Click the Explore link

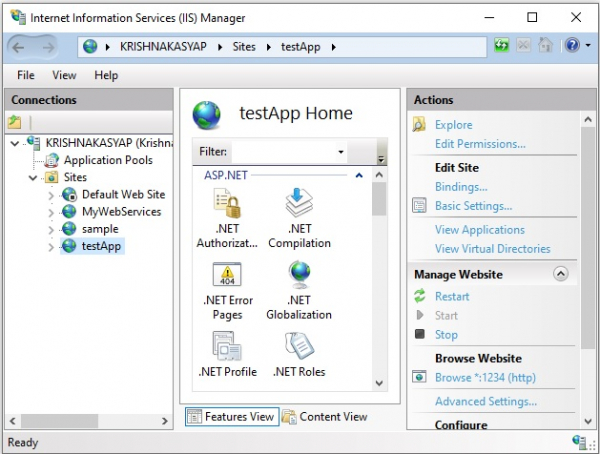(453, 125)
